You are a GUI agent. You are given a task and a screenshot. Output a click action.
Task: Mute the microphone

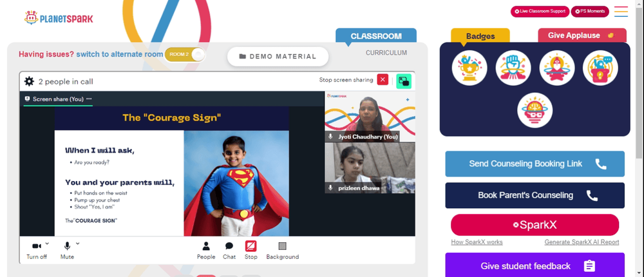click(x=67, y=251)
